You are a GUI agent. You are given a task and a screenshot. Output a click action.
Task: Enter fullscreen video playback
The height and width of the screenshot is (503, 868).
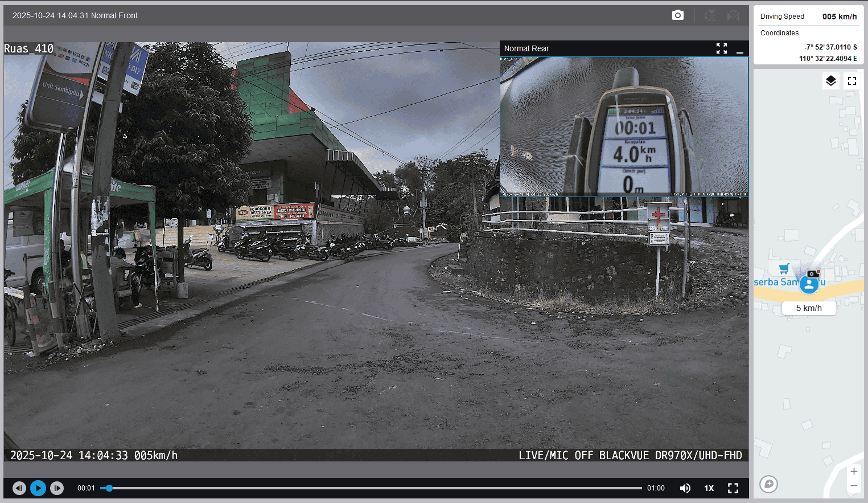(x=733, y=488)
